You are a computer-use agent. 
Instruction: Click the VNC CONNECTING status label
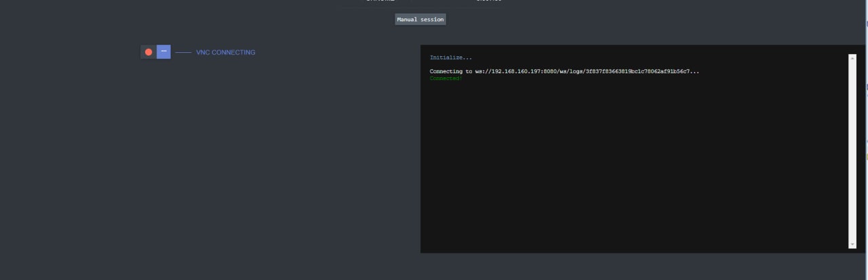click(x=226, y=52)
